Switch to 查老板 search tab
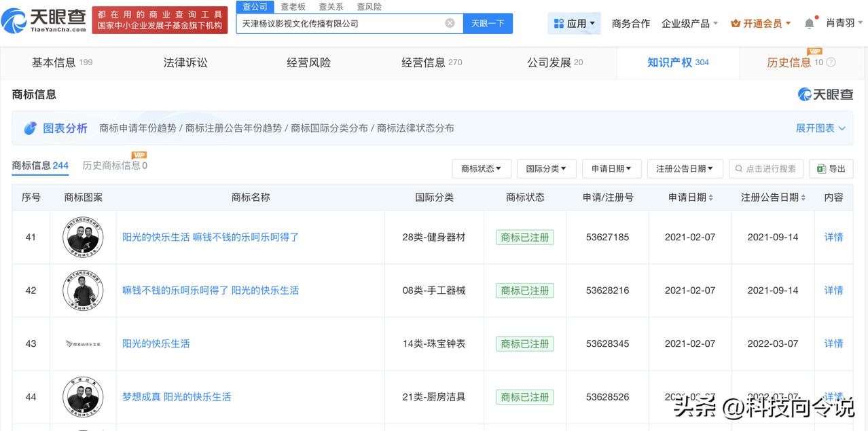Image resolution: width=868 pixels, height=431 pixels. coord(293,7)
